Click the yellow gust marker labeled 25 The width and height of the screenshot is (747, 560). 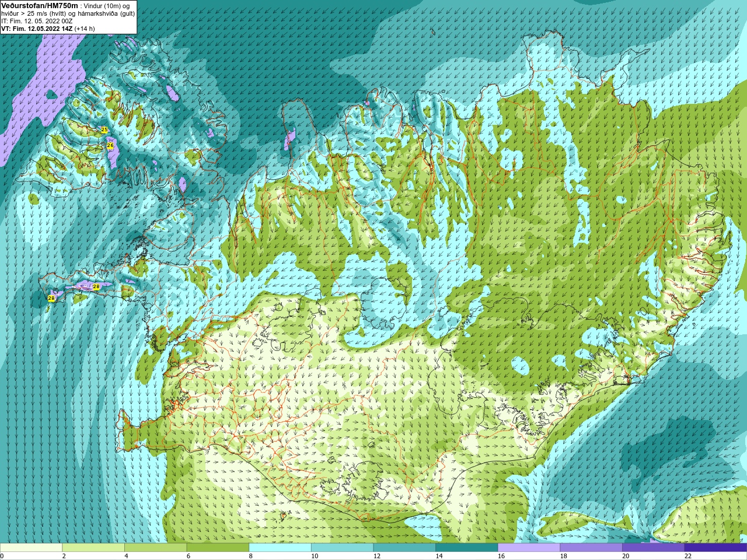[104, 129]
